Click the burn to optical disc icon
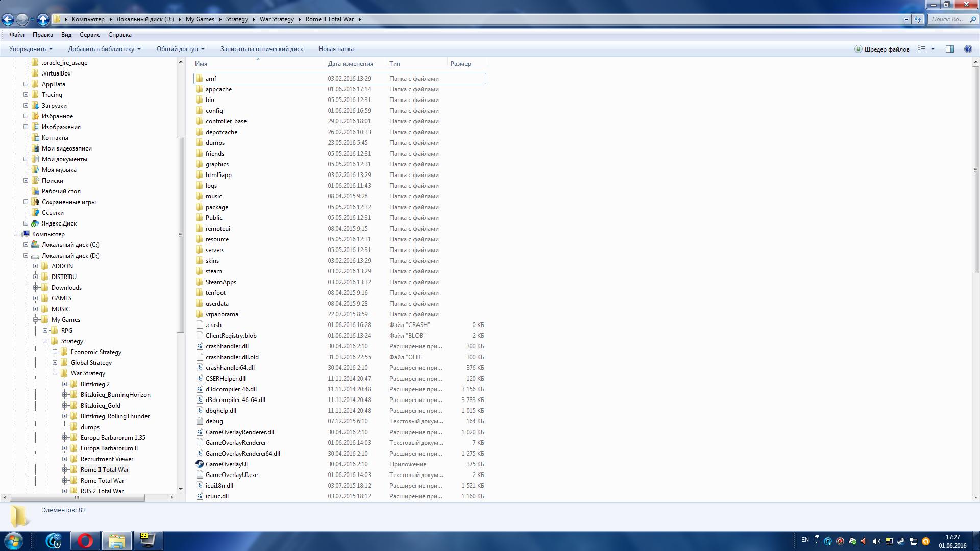 [x=262, y=48]
